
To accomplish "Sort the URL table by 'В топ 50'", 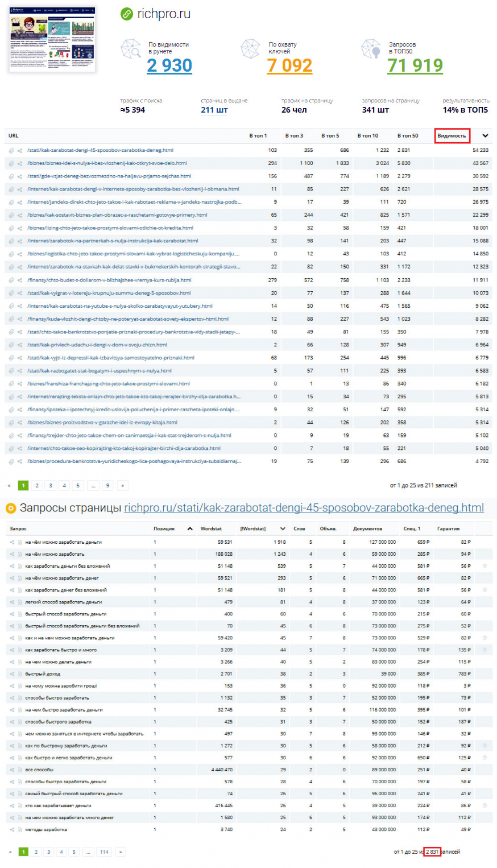I will (408, 136).
